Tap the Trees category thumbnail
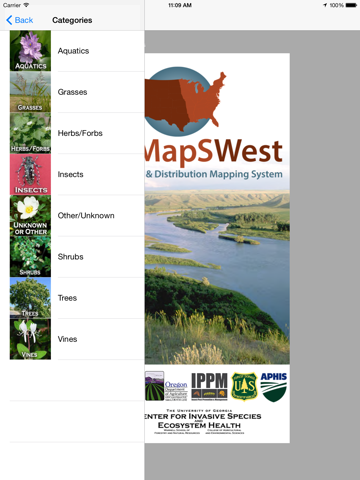This screenshot has height=480, width=360. 30,298
